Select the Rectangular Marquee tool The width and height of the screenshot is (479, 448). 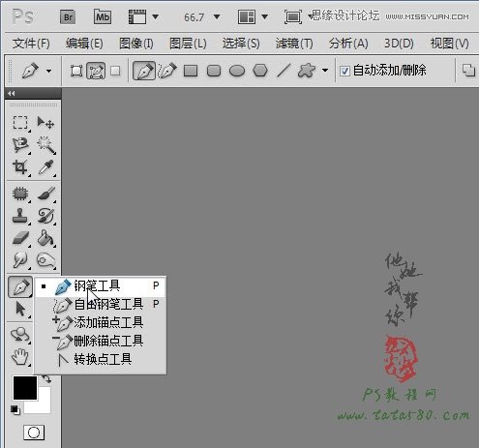20,123
